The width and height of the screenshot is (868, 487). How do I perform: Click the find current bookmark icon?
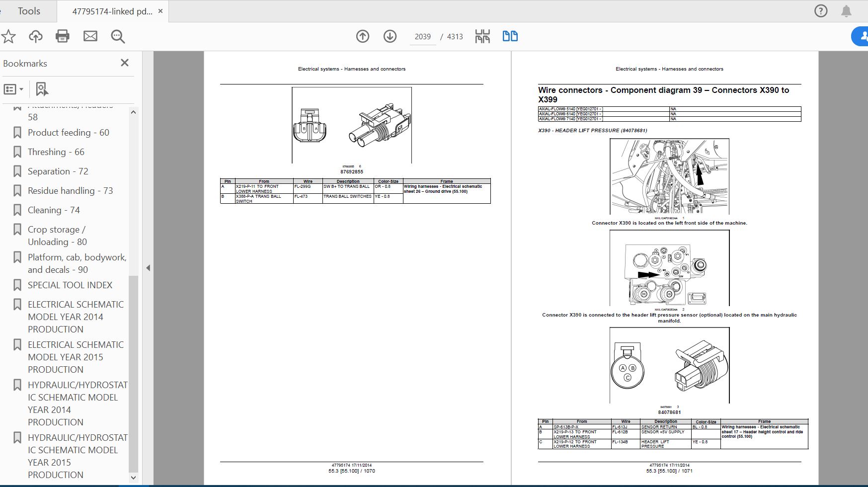click(x=42, y=89)
